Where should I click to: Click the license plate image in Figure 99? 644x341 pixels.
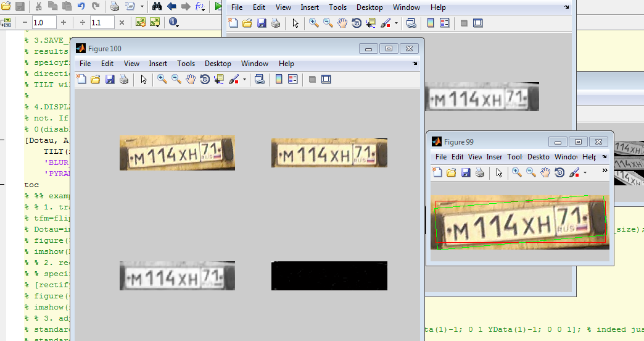pos(520,222)
